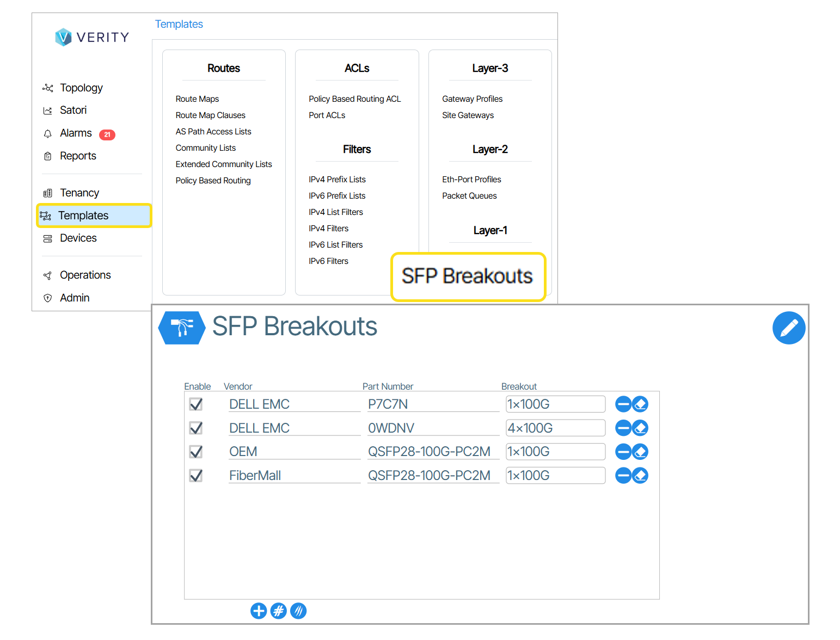Click the pencil edit icon for SFP Breakouts
The image size is (840, 640).
788,328
